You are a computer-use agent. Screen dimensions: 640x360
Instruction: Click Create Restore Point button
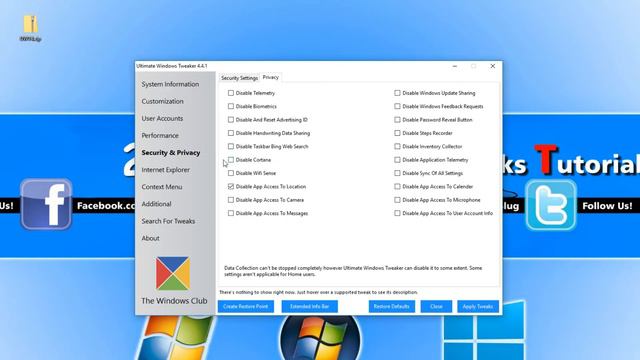(246, 307)
